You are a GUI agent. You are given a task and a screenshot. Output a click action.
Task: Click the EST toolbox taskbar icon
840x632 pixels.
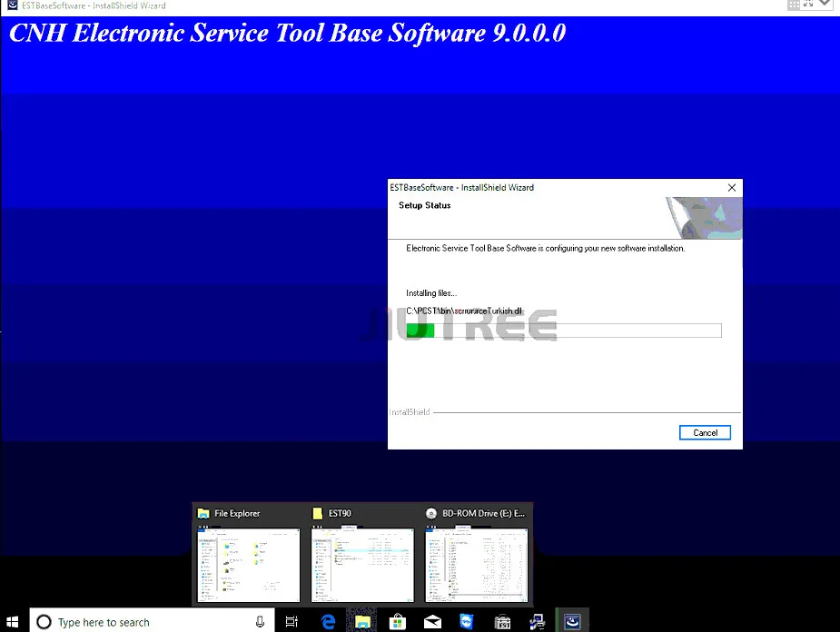(502, 622)
